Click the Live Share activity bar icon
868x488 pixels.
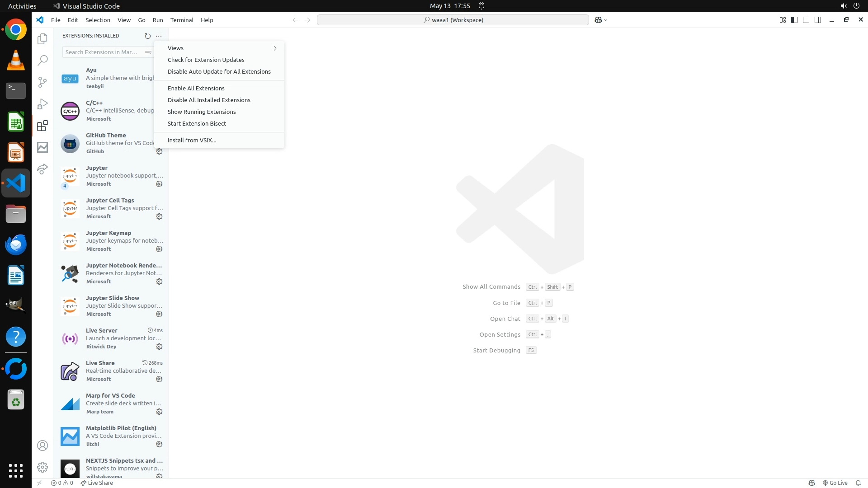(x=42, y=169)
